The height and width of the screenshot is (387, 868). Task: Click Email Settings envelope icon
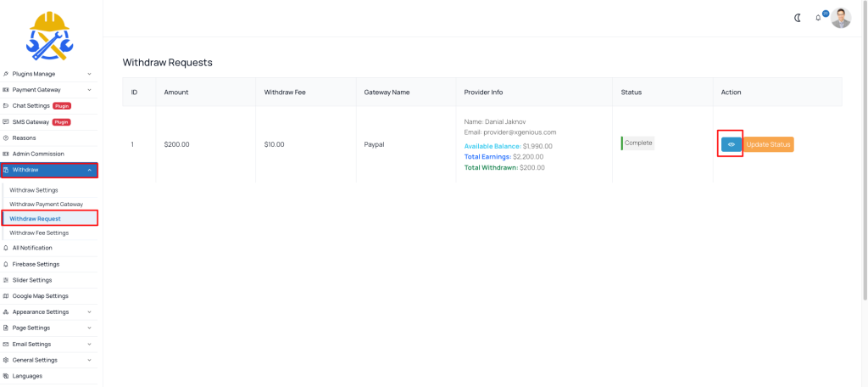pyautogui.click(x=6, y=345)
